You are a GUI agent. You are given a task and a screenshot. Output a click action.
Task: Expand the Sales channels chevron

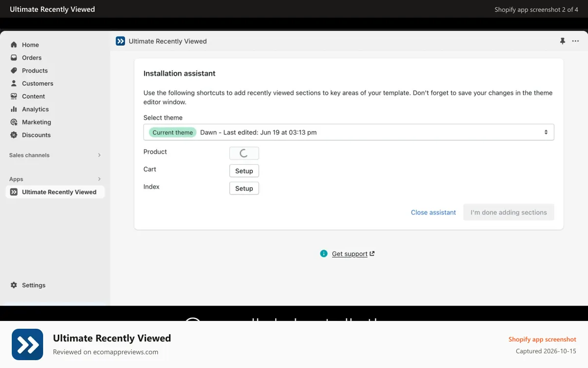pos(99,155)
